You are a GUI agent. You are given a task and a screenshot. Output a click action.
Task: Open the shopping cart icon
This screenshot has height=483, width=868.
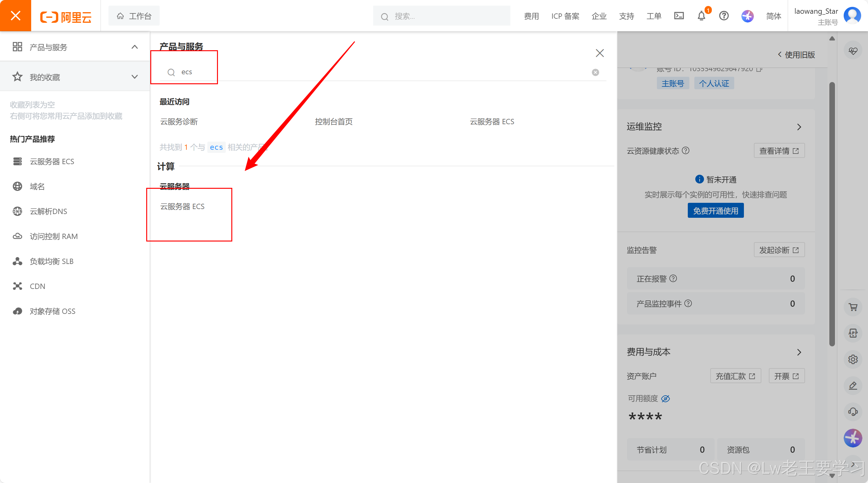point(852,307)
